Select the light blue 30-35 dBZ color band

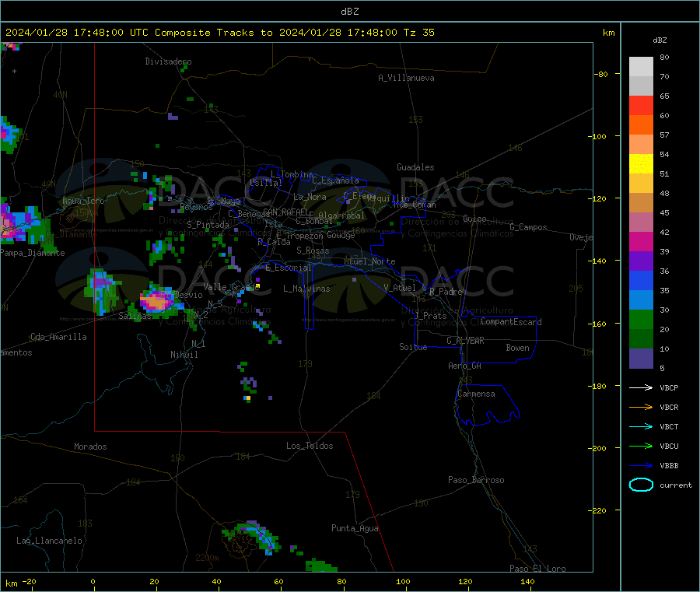pyautogui.click(x=641, y=300)
